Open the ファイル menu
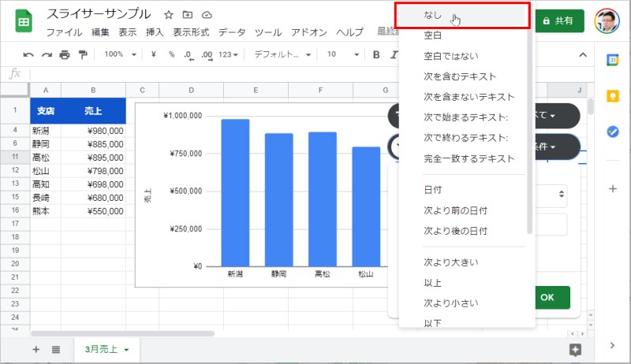The image size is (631, 364). click(x=65, y=32)
